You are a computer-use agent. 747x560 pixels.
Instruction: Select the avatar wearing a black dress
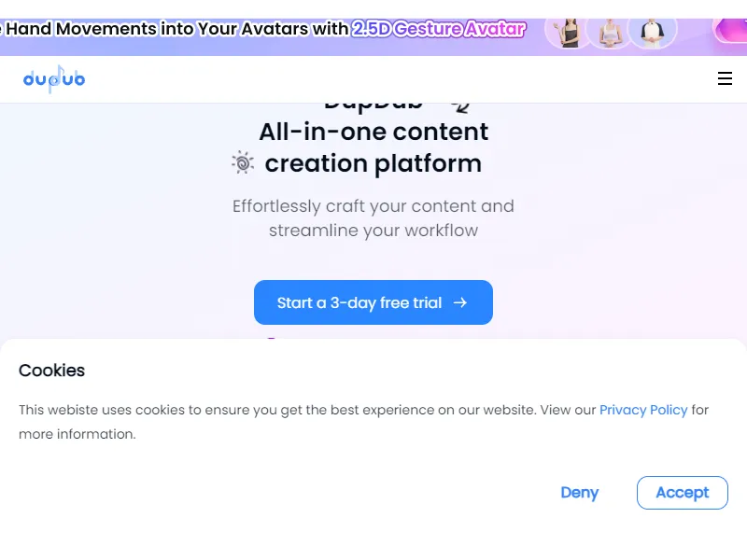coord(569,33)
